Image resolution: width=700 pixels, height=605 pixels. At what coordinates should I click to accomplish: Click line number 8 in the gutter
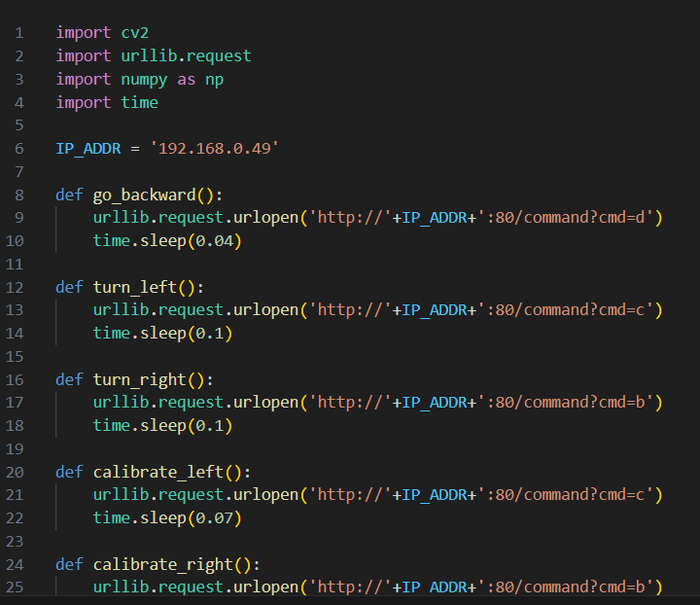(18, 195)
